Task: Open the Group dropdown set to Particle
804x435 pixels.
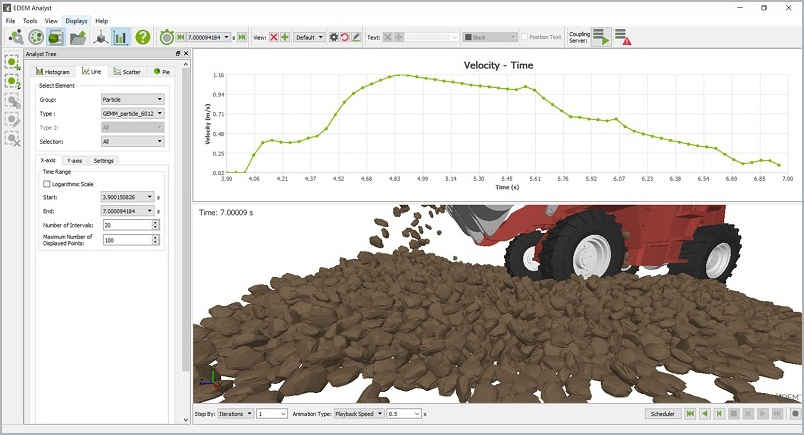Action: pos(132,100)
